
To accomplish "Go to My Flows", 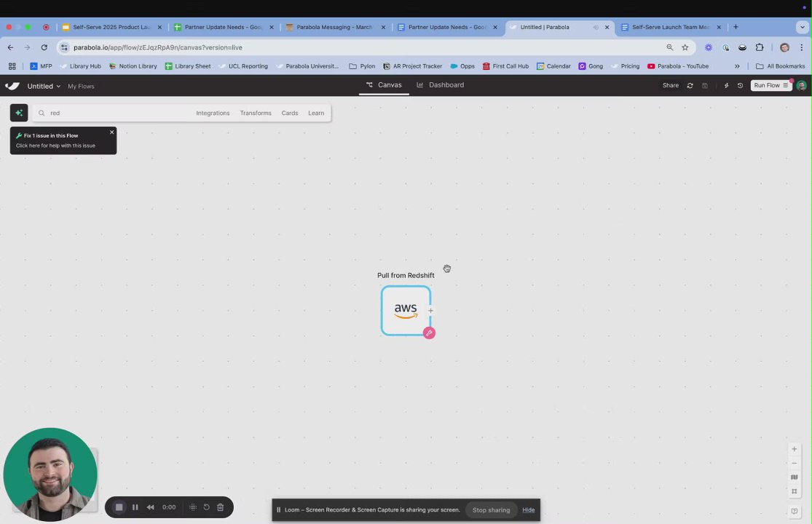I will 81,87.
